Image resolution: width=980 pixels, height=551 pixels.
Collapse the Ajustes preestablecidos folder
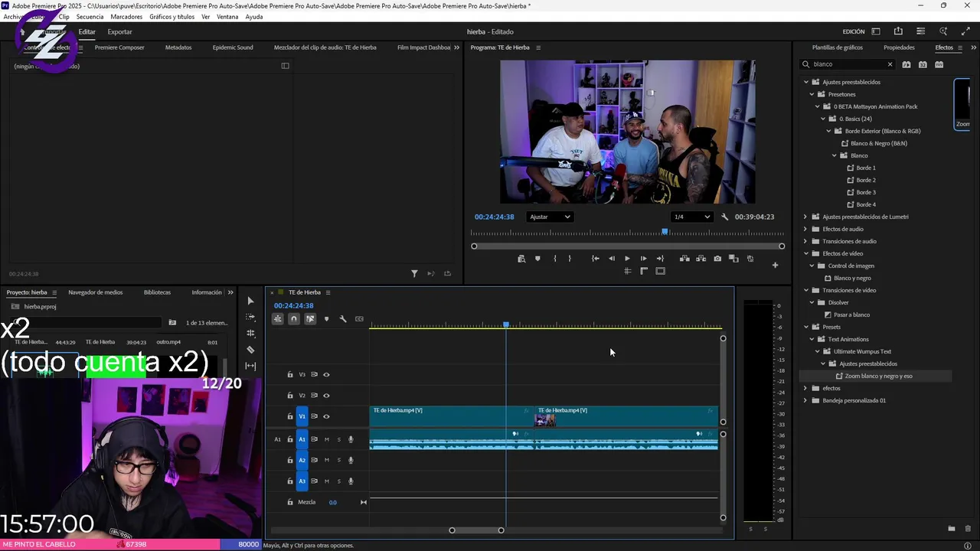click(x=805, y=82)
